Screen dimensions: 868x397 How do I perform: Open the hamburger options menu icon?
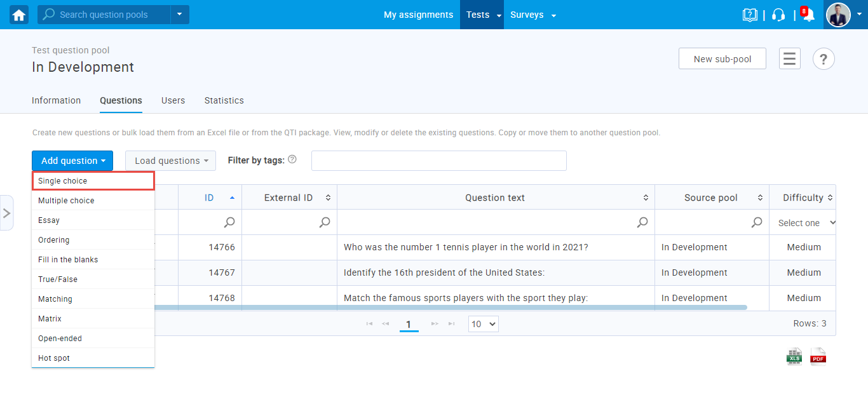[x=789, y=59]
